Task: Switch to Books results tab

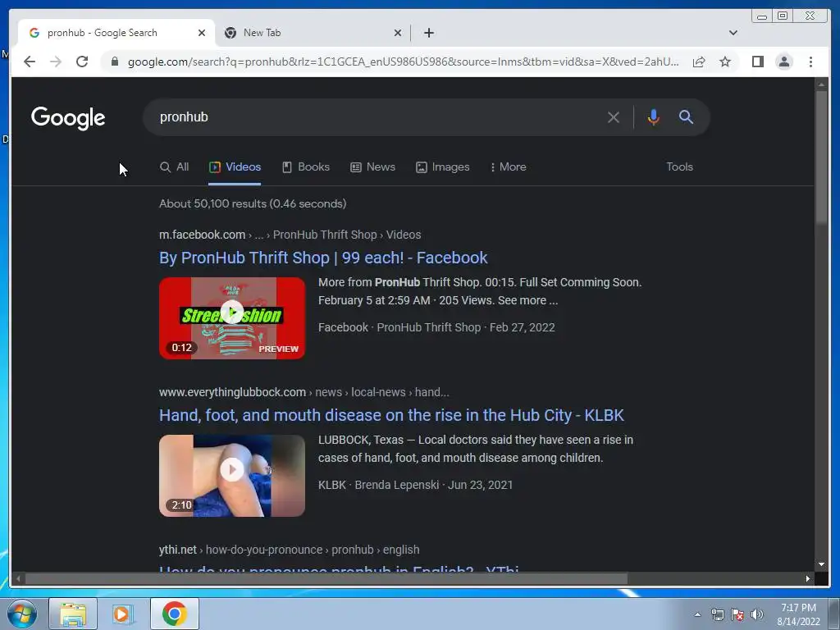Action: (306, 167)
